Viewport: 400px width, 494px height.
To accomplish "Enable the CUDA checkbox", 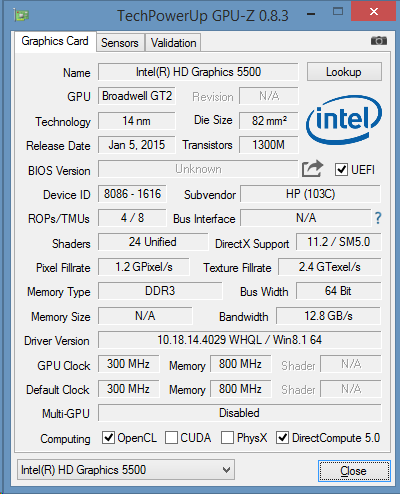I will point(171,437).
